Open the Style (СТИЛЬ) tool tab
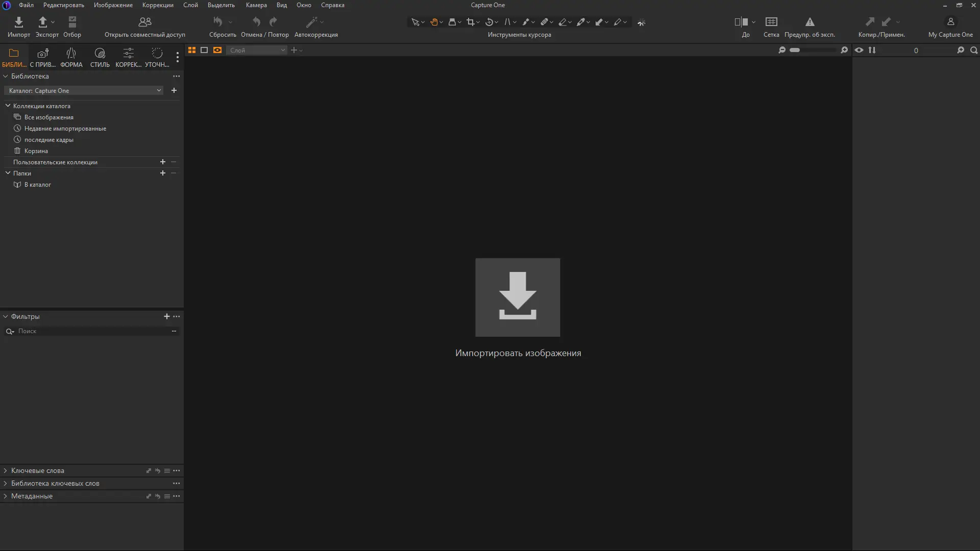 [100, 57]
